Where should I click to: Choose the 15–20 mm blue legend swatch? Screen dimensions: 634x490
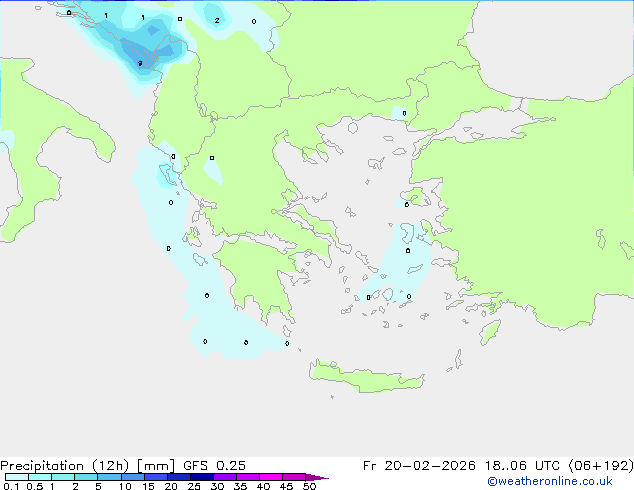pyautogui.click(x=156, y=477)
